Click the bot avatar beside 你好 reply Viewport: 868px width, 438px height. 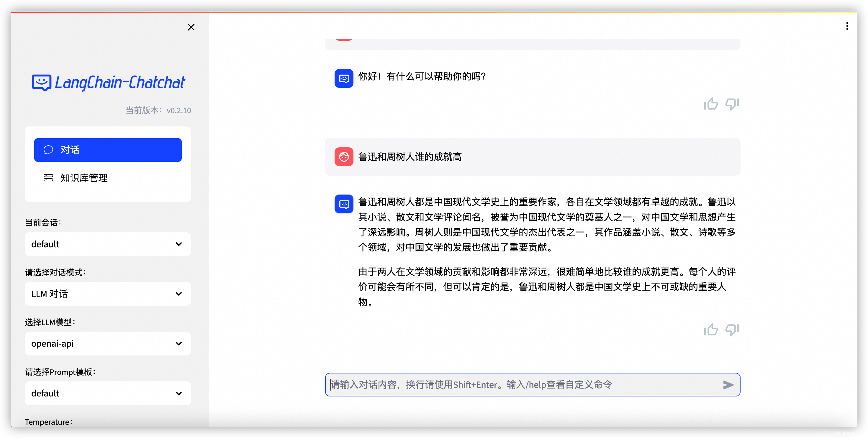344,78
